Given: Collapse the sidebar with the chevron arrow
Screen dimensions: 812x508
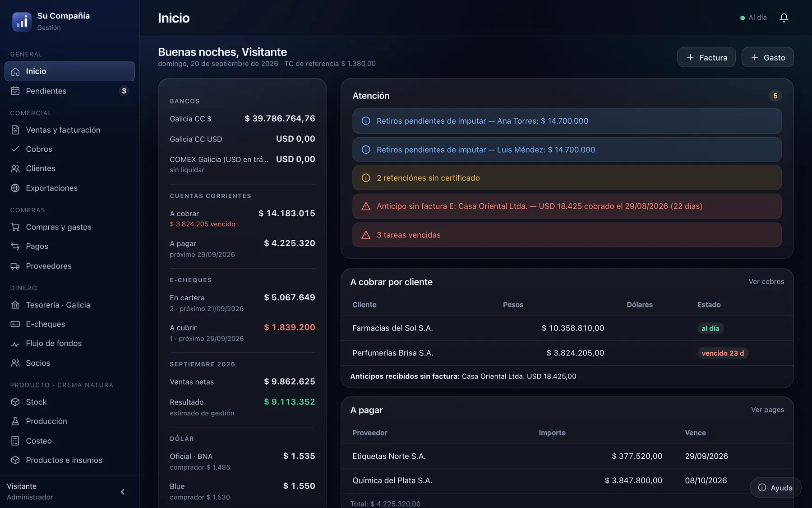Looking at the screenshot, I should click(123, 492).
